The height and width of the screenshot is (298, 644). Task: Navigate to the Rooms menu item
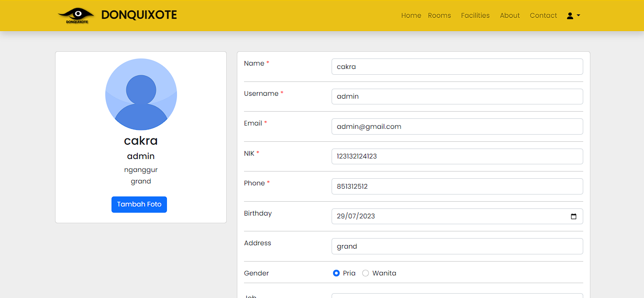439,15
